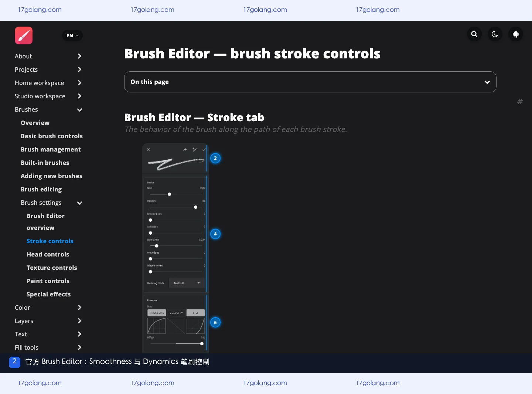
Task: Expand the Home workspace chevron
Action: click(x=79, y=83)
